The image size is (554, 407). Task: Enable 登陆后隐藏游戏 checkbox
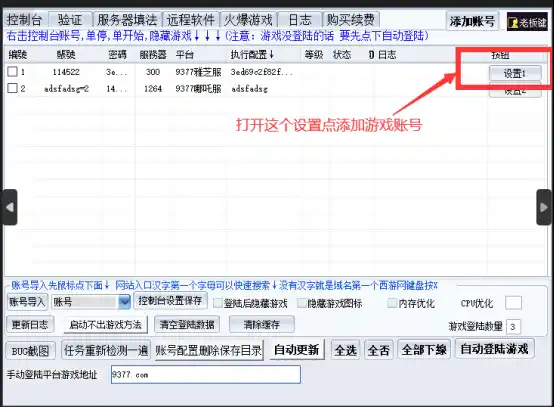(218, 303)
